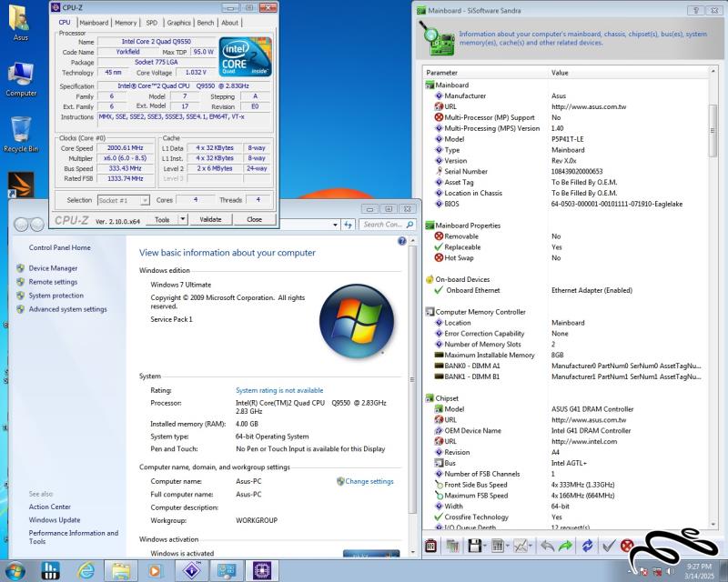Open Performance Information and Tools link

(74, 537)
